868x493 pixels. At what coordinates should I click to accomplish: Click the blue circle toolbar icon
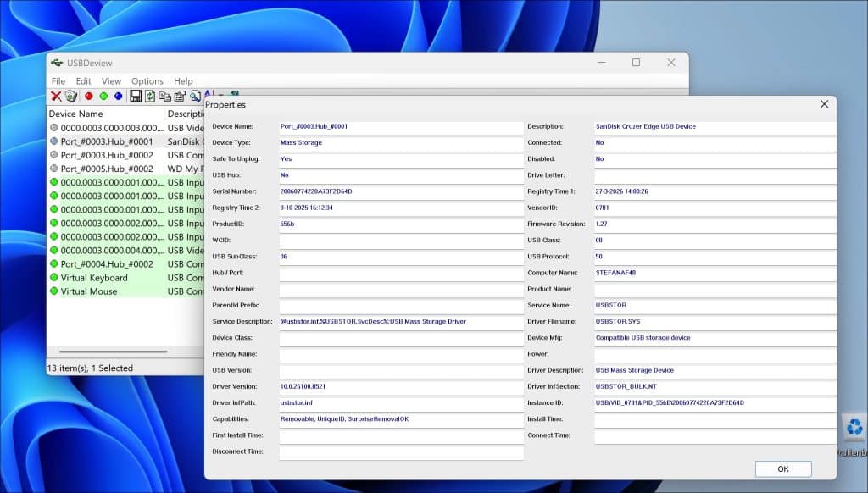pyautogui.click(x=119, y=97)
